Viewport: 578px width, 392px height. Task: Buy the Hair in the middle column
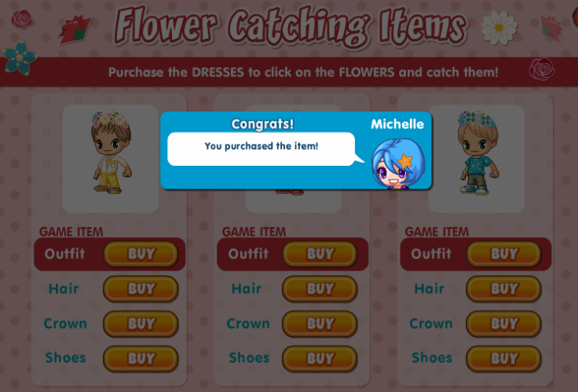[x=320, y=289]
